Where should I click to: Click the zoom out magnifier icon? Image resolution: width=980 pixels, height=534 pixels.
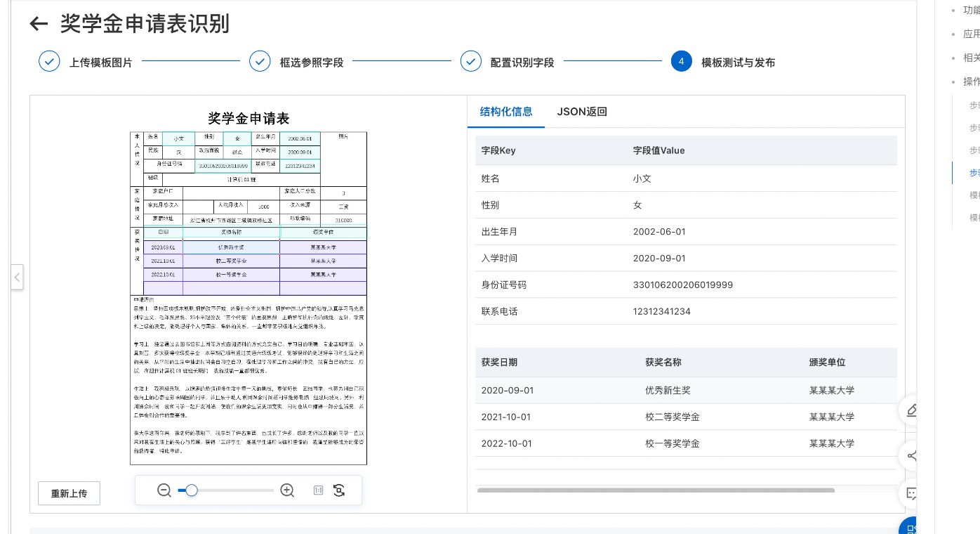[164, 490]
